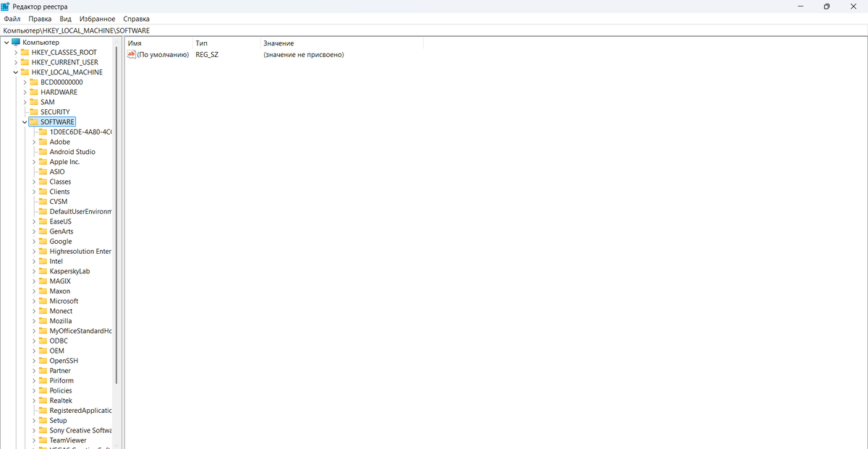Viewport: 868px width, 449px height.
Task: Open the Правка menu
Action: coord(40,19)
